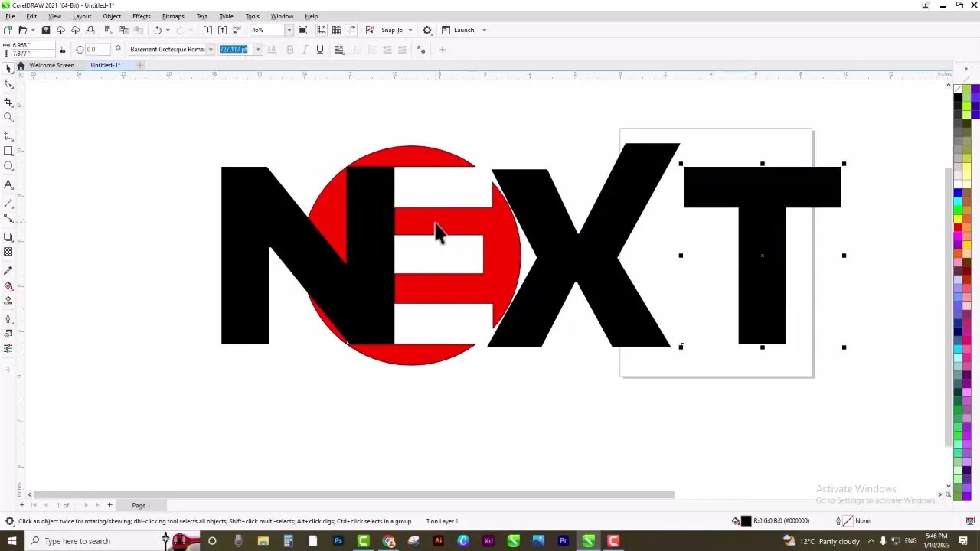Expand the Open file arrow dropdown
980x551 pixels.
(x=33, y=30)
